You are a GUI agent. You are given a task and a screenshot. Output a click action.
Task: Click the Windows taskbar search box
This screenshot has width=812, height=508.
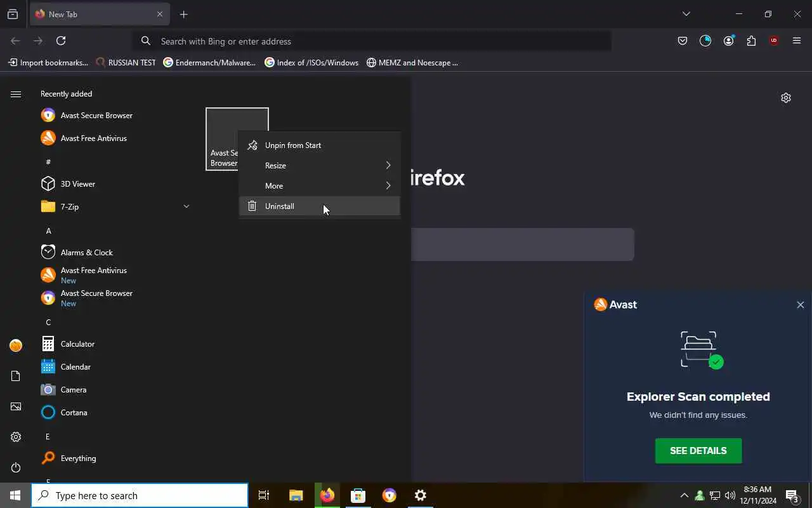140,495
